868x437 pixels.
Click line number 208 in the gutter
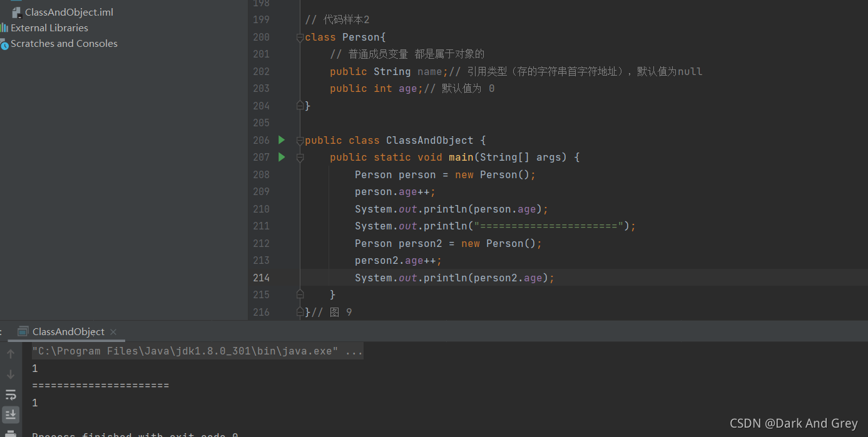tap(262, 174)
